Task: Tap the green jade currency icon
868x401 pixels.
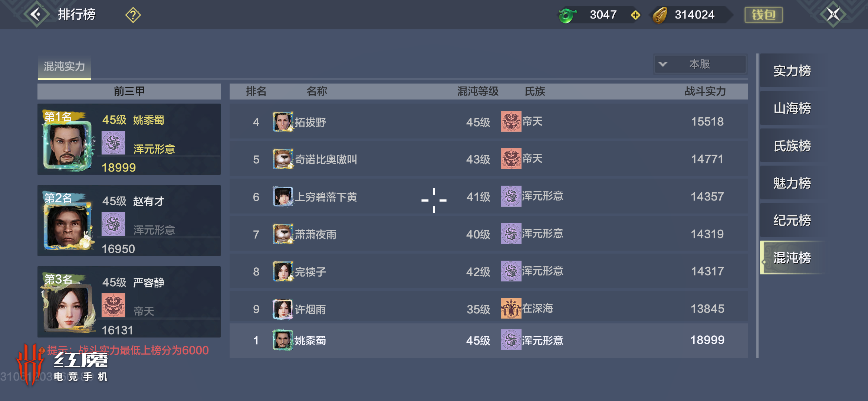Action: click(568, 15)
